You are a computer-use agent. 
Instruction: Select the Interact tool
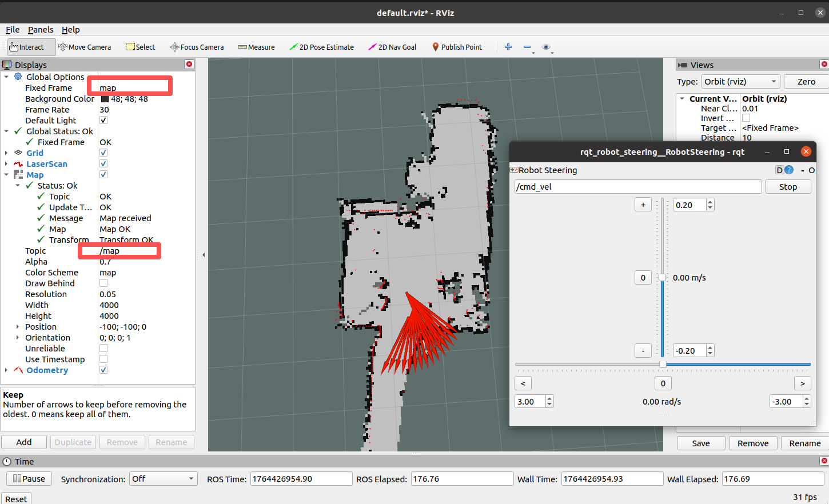pos(27,47)
